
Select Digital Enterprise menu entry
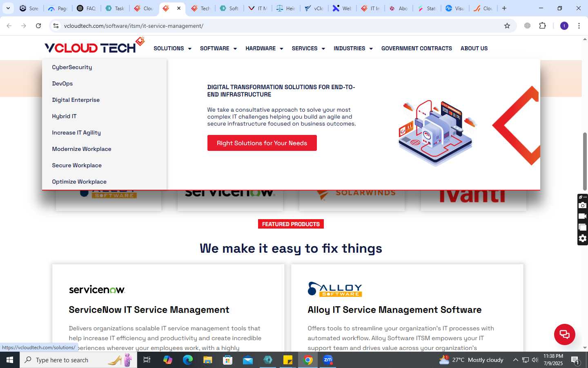point(76,100)
